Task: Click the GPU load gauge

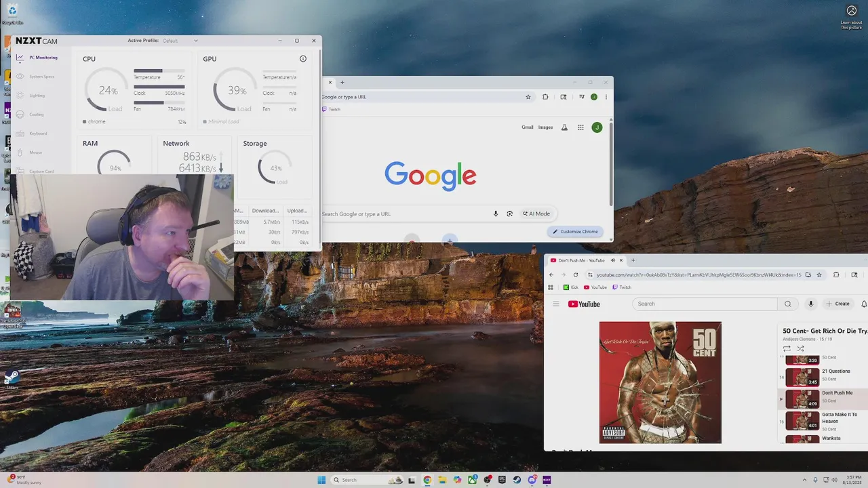Action: (236, 90)
